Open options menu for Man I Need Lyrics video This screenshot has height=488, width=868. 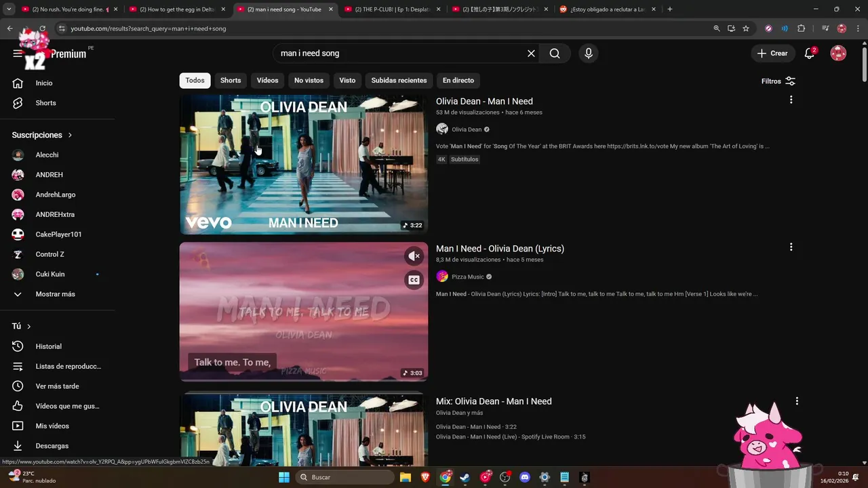point(791,247)
